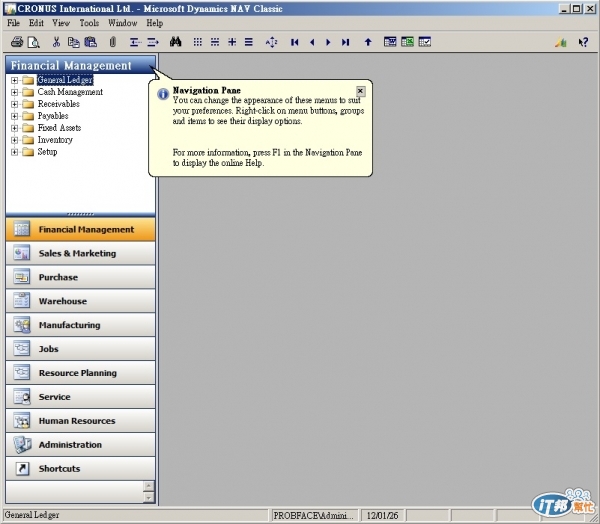The height and width of the screenshot is (524, 600).
Task: Click the Sort A-Z icon
Action: 271,42
